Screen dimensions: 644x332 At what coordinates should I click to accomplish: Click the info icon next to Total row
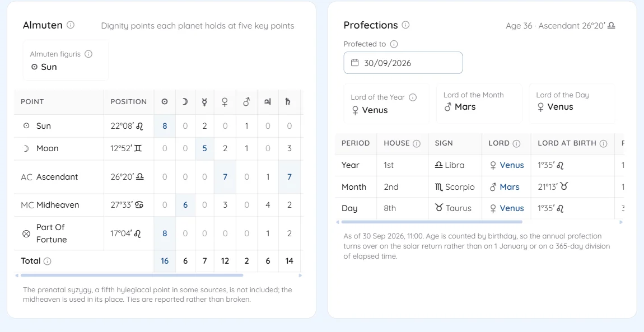(47, 261)
